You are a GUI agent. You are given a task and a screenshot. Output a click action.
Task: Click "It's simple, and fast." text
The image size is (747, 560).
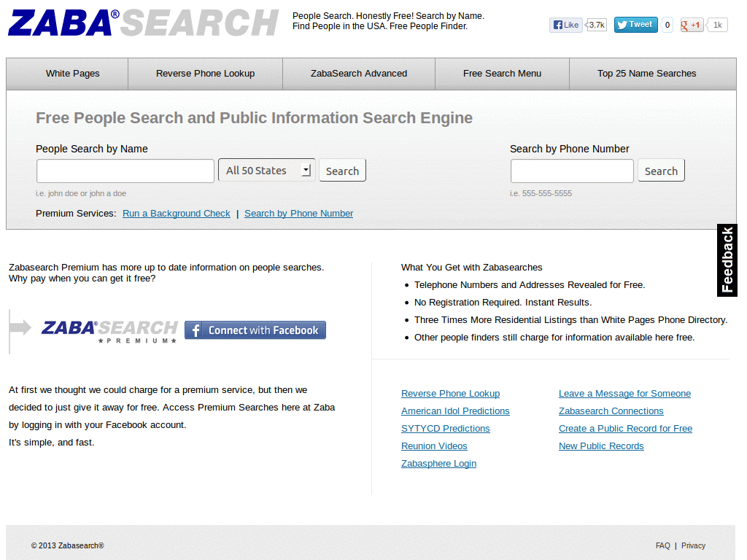click(x=52, y=443)
